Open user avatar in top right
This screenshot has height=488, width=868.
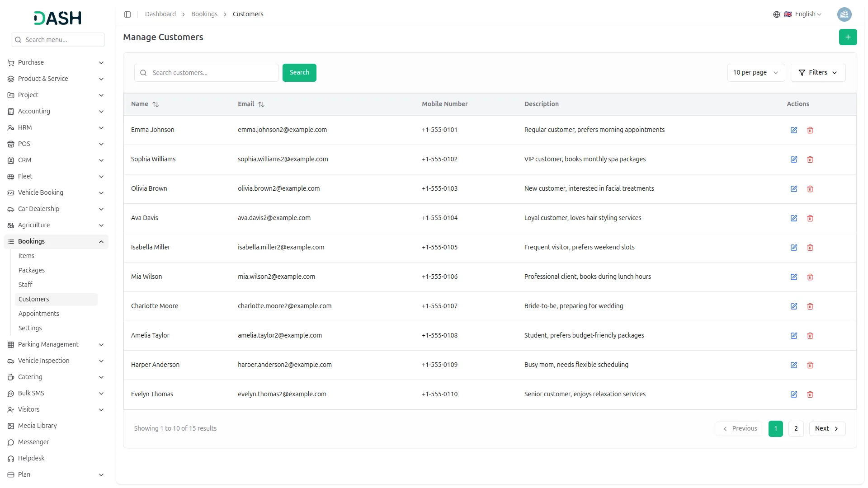click(x=844, y=14)
